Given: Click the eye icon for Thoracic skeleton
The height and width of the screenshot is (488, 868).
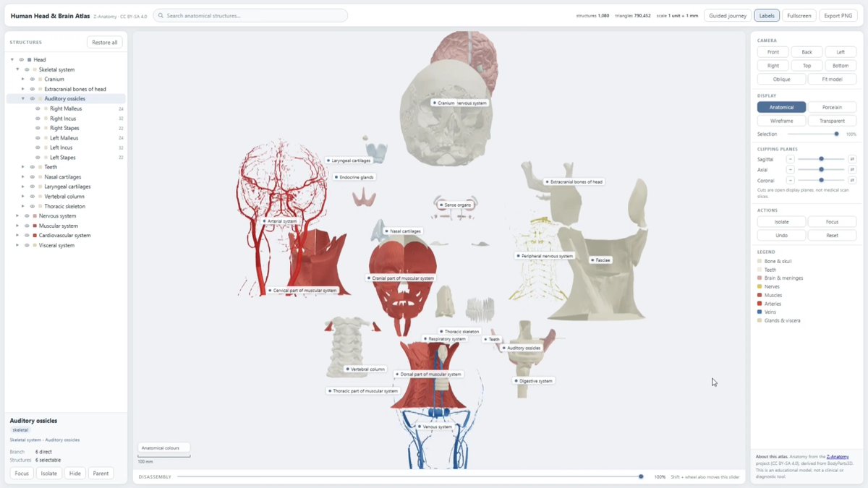Looking at the screenshot, I should coord(32,206).
